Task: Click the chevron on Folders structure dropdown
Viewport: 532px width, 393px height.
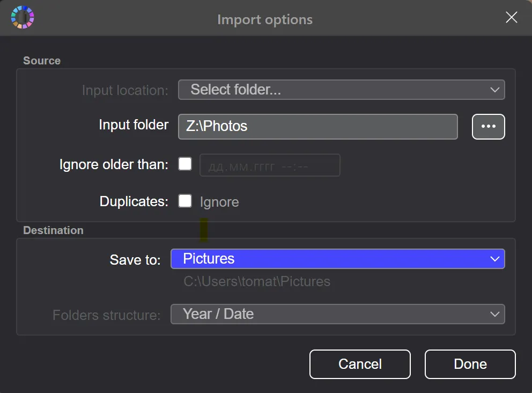Action: tap(494, 314)
